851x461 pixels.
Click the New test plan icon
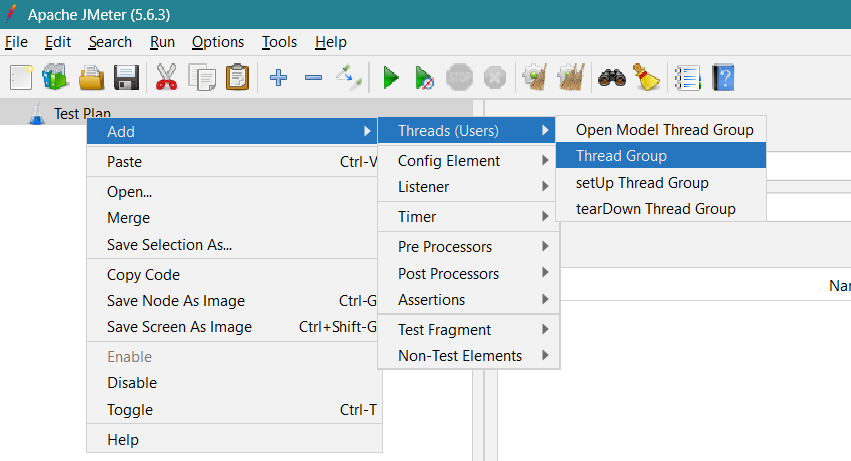(x=22, y=78)
